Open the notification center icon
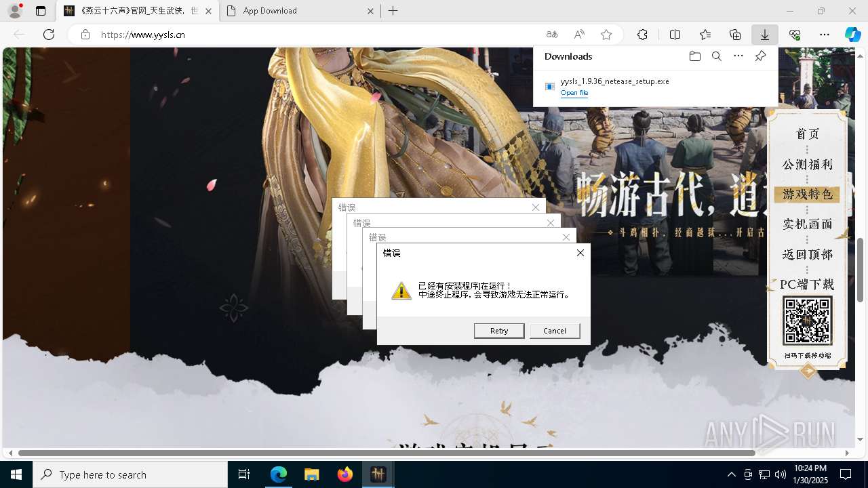 click(846, 474)
